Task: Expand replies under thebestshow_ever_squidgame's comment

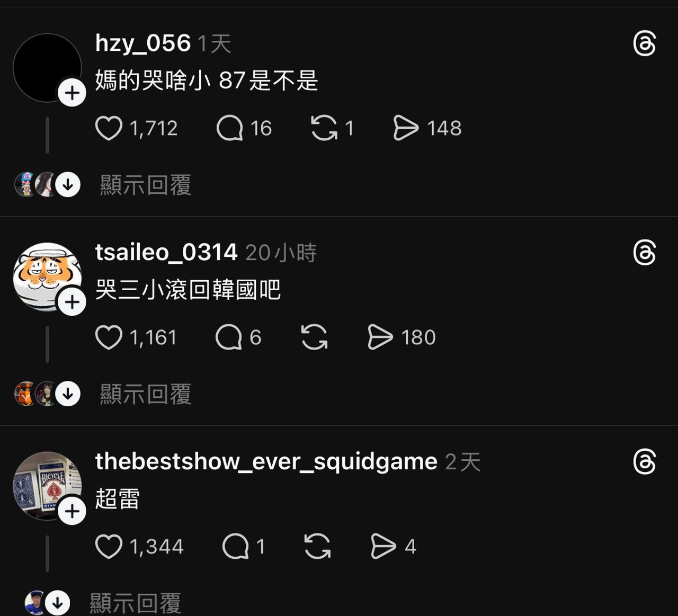Action: [x=135, y=604]
